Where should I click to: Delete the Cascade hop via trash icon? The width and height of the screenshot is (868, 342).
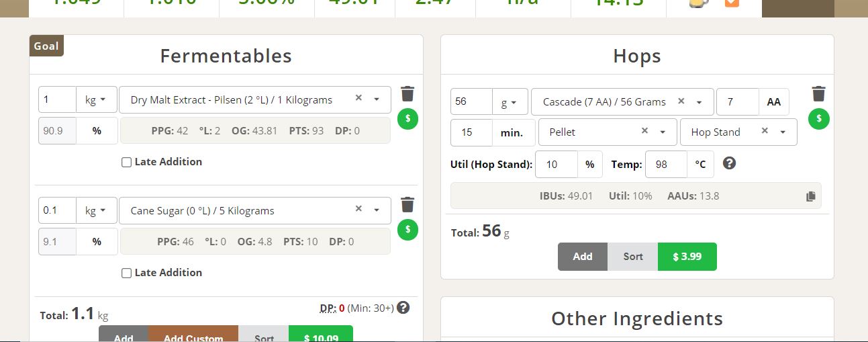coord(818,93)
